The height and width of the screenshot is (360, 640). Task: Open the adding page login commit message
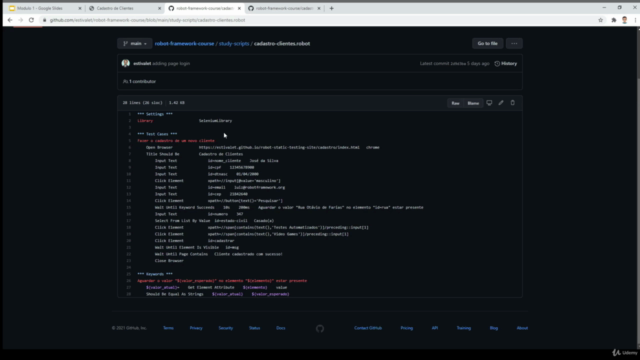coord(171,64)
